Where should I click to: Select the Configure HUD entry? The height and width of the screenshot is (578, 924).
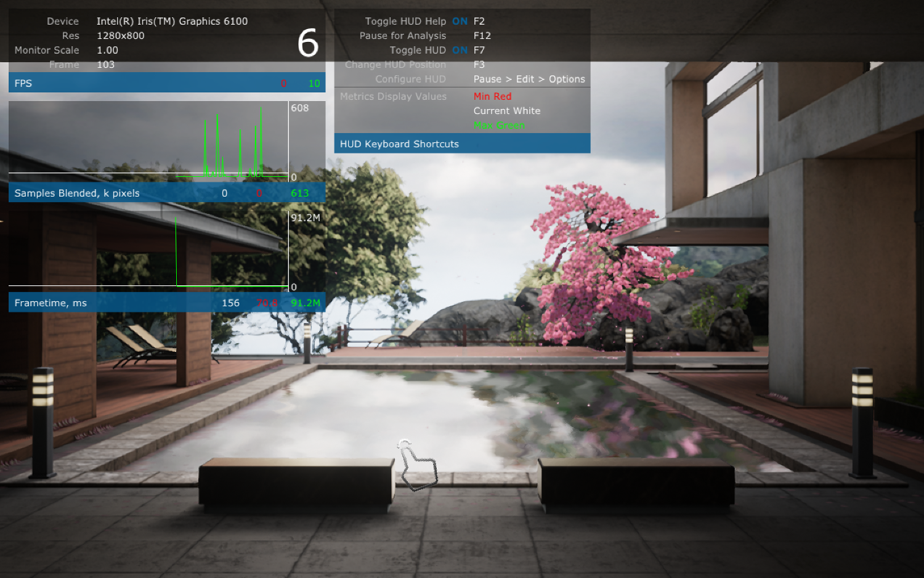pyautogui.click(x=410, y=79)
